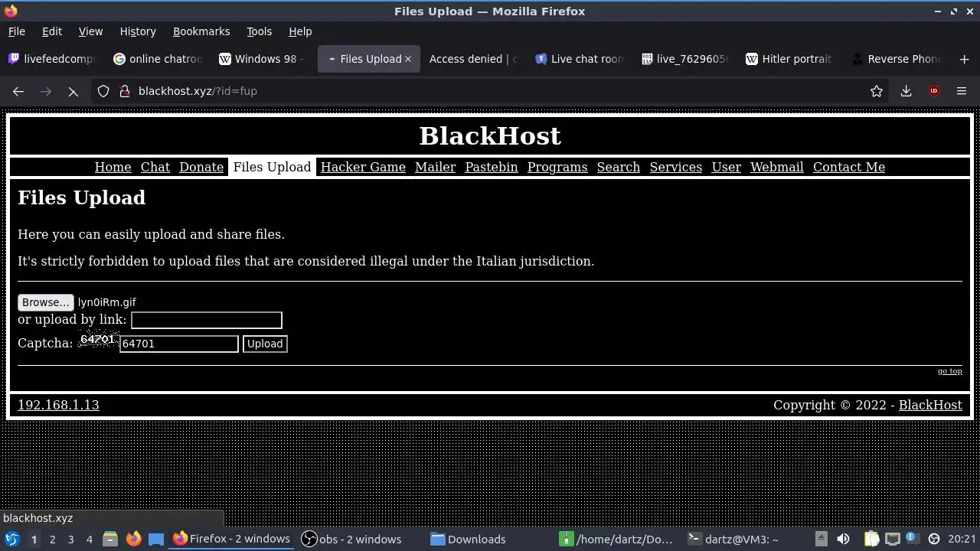Image resolution: width=980 pixels, height=551 pixels.
Task: Open the Donate nav link
Action: pyautogui.click(x=201, y=167)
